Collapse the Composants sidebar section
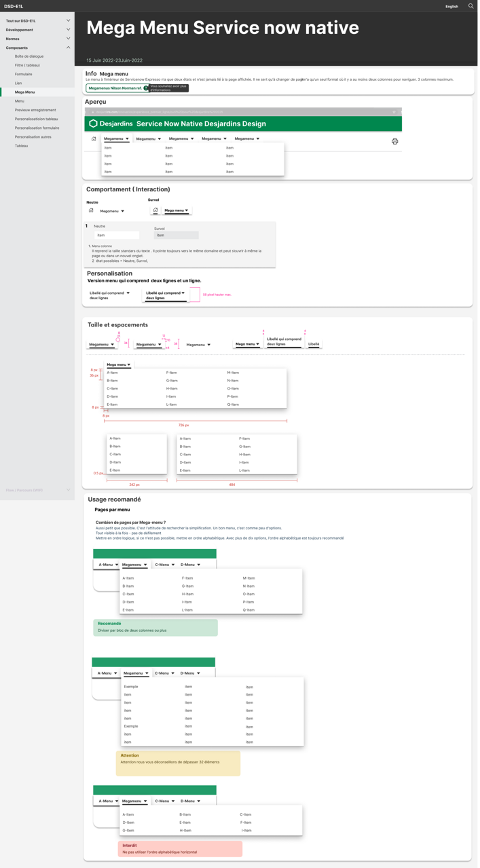 click(x=68, y=48)
